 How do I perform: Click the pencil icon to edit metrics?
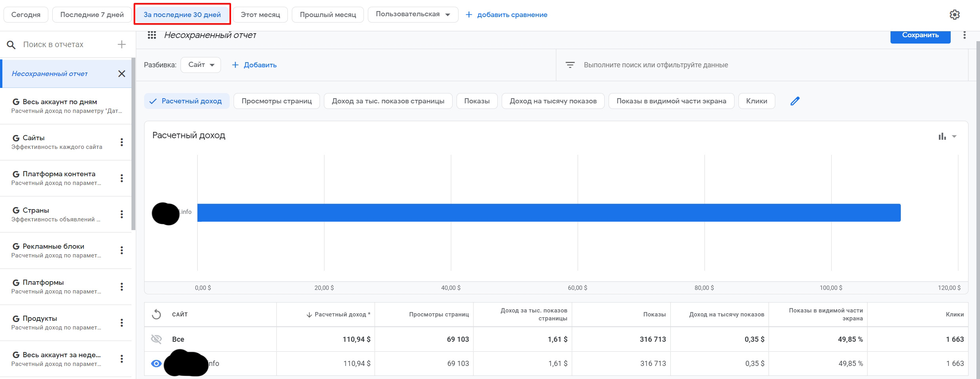tap(795, 101)
